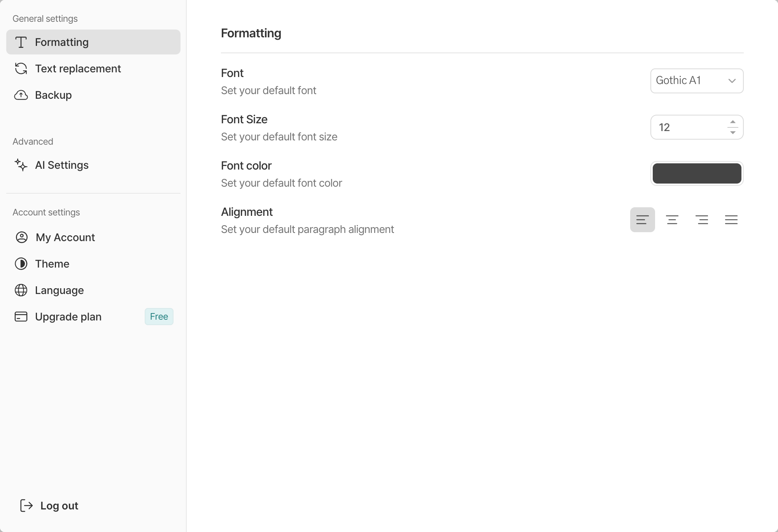Select center paragraph alignment
This screenshot has height=532, width=778.
pyautogui.click(x=672, y=220)
